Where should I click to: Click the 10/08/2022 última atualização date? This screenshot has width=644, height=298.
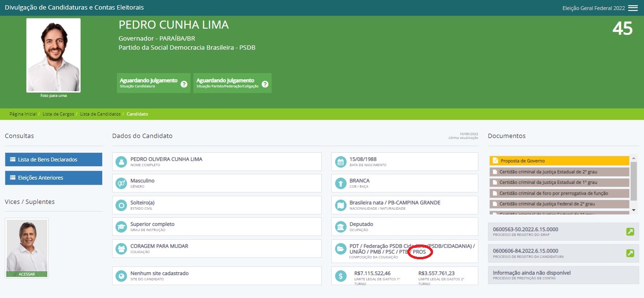(469, 134)
